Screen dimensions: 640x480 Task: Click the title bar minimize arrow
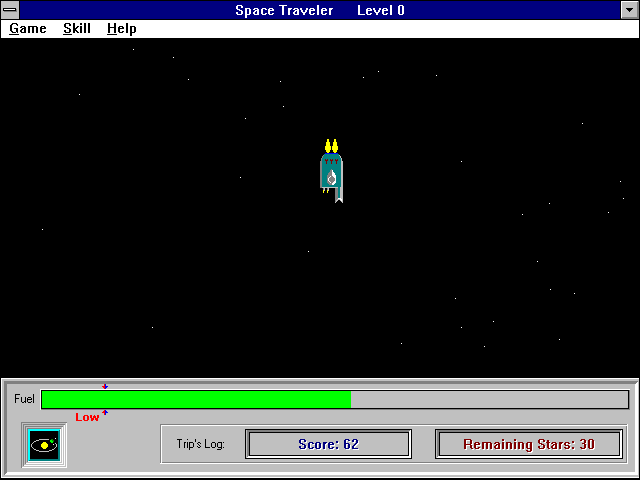point(629,10)
